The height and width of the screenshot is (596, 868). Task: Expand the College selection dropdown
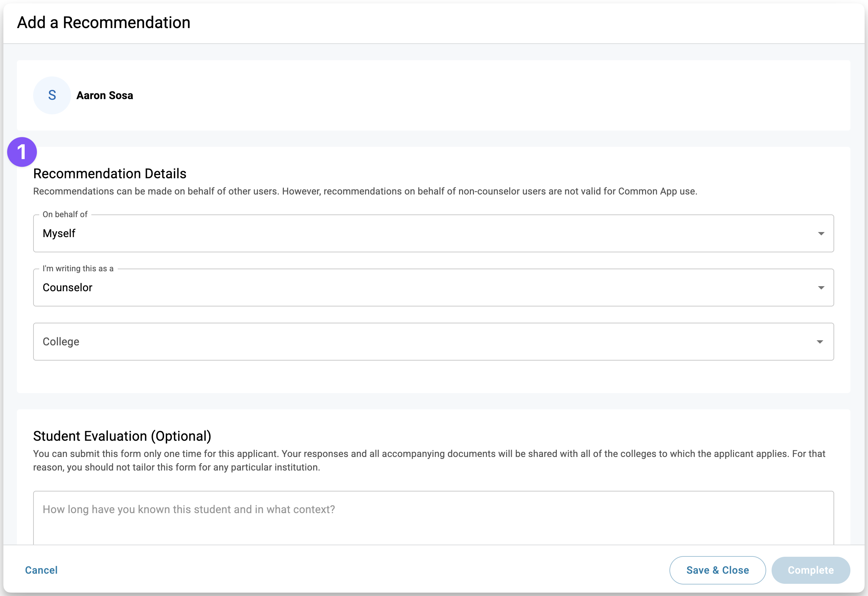(x=433, y=342)
